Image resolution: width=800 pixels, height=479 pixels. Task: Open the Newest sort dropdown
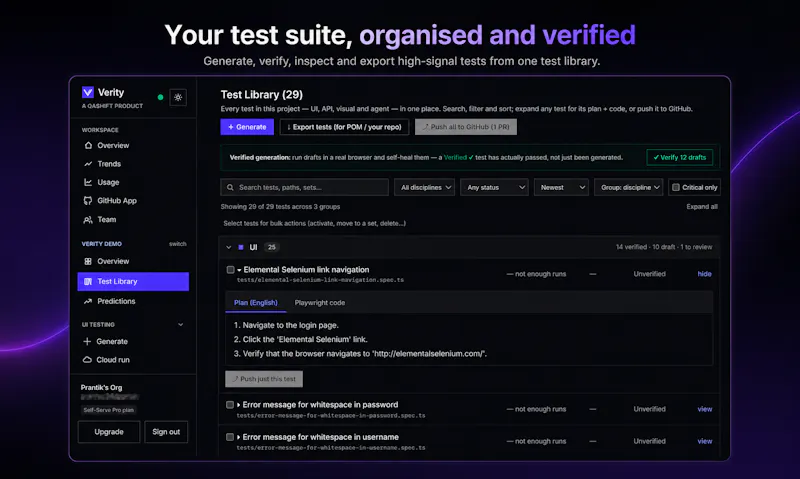pos(561,187)
